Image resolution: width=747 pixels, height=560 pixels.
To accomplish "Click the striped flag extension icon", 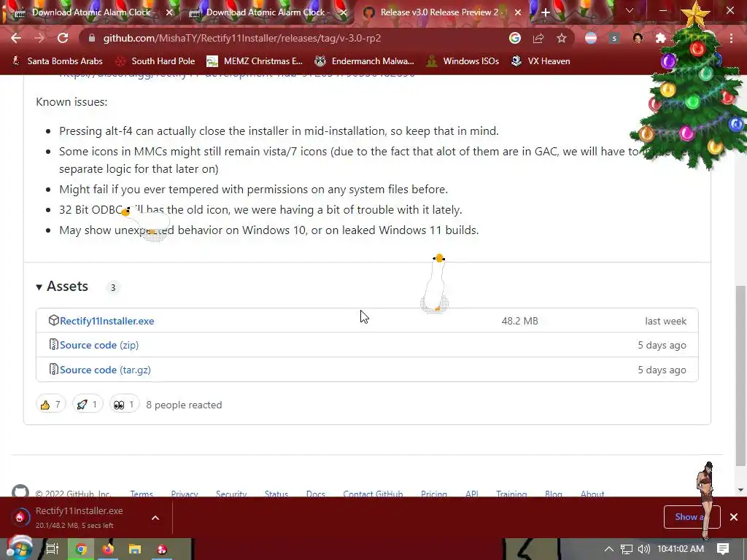I will [x=591, y=38].
